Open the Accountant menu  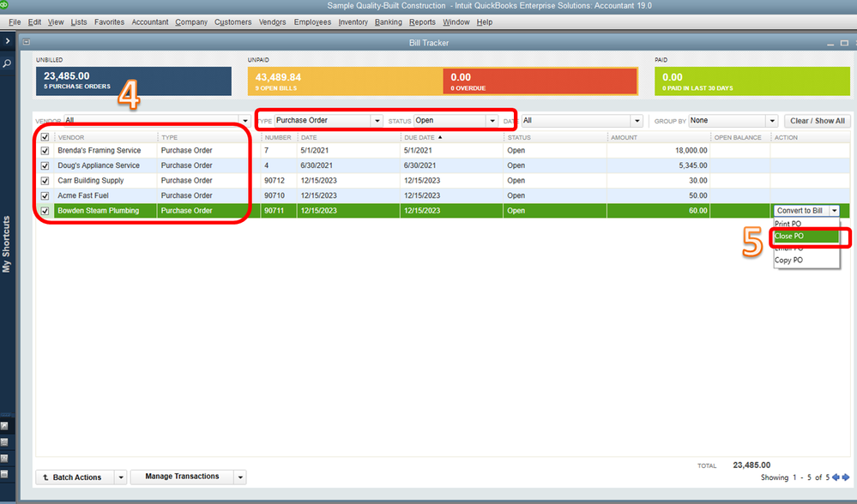150,21
